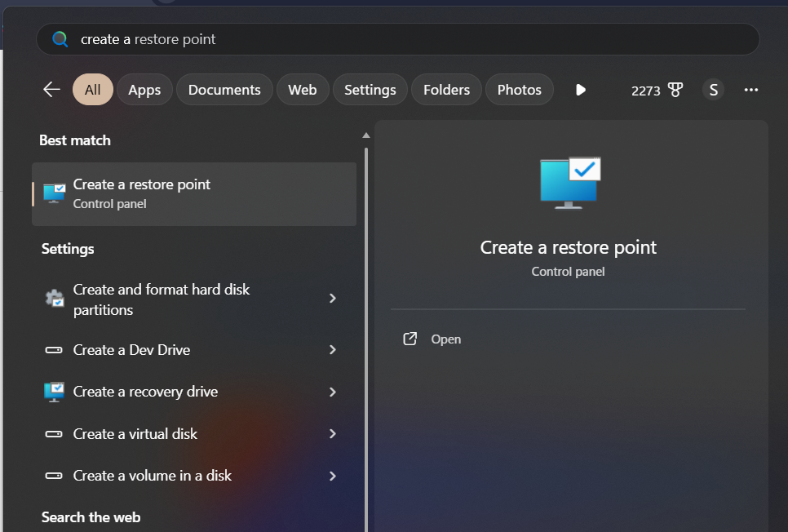The width and height of the screenshot is (788, 532).
Task: Open the three-dot options menu
Action: click(750, 90)
